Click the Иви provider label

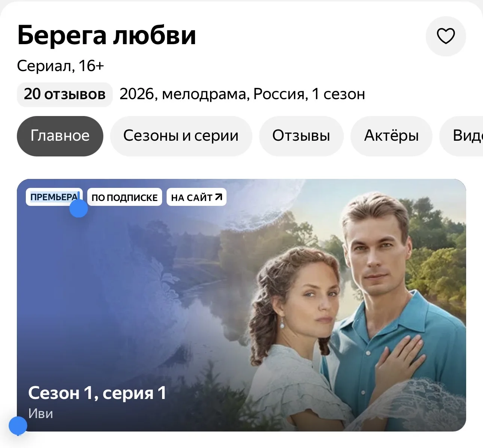(40, 414)
